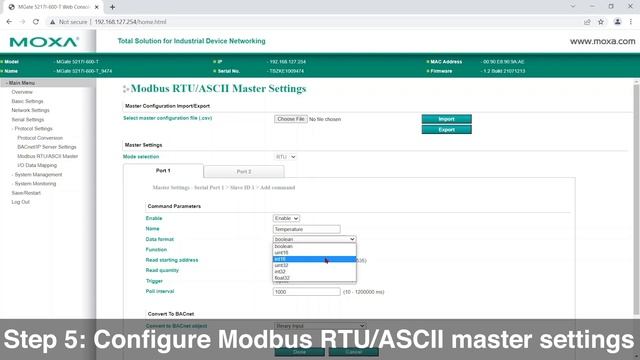Click the MOXA logo

(x=44, y=42)
